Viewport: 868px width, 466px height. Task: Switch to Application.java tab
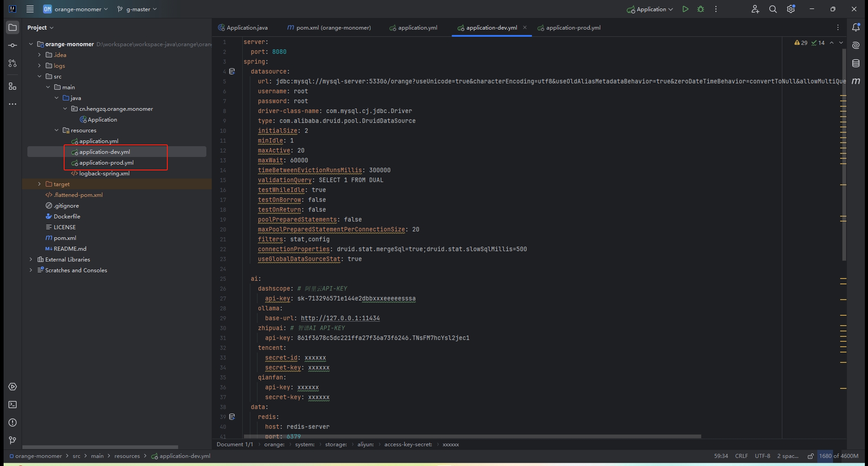(x=243, y=27)
